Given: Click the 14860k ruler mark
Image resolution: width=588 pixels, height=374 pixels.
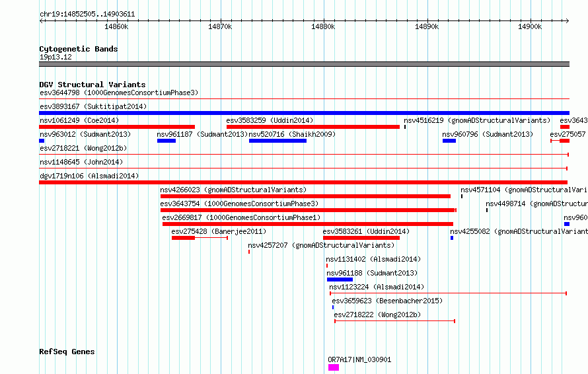Looking at the screenshot, I should pyautogui.click(x=117, y=26).
